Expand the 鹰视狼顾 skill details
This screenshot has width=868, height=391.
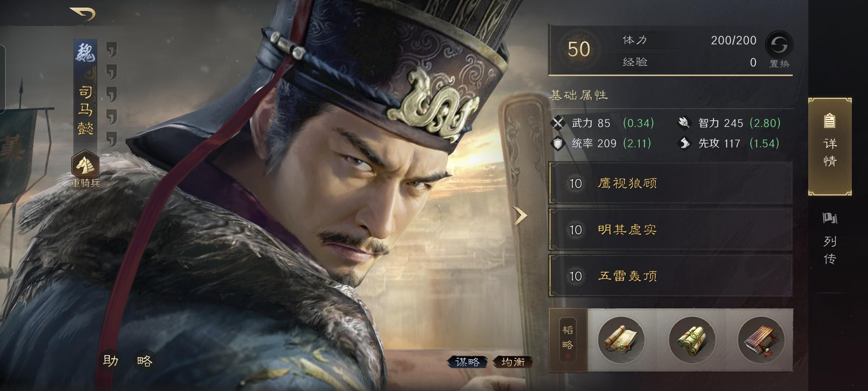pyautogui.click(x=671, y=183)
